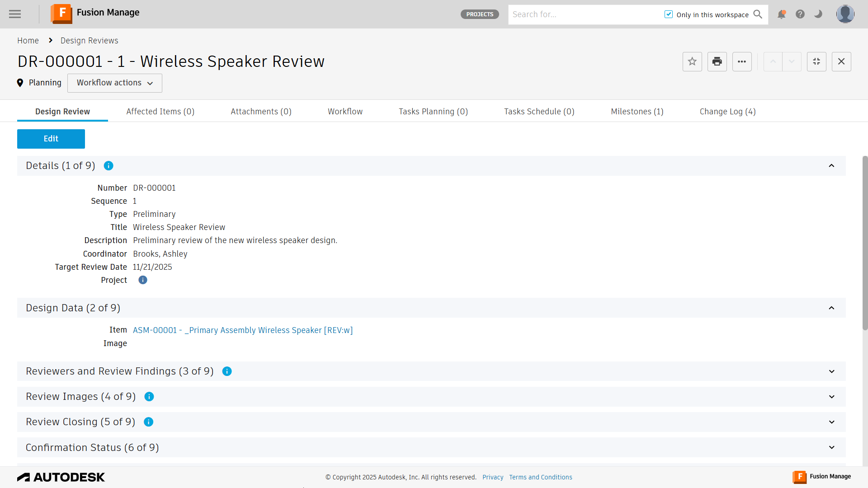Mark this design review as favorite
The image size is (868, 488).
pyautogui.click(x=692, y=61)
